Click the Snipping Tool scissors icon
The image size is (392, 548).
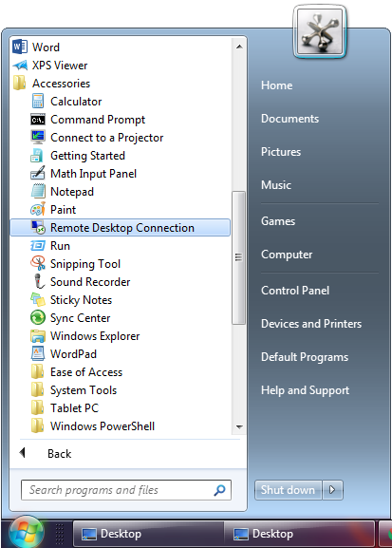click(x=38, y=263)
